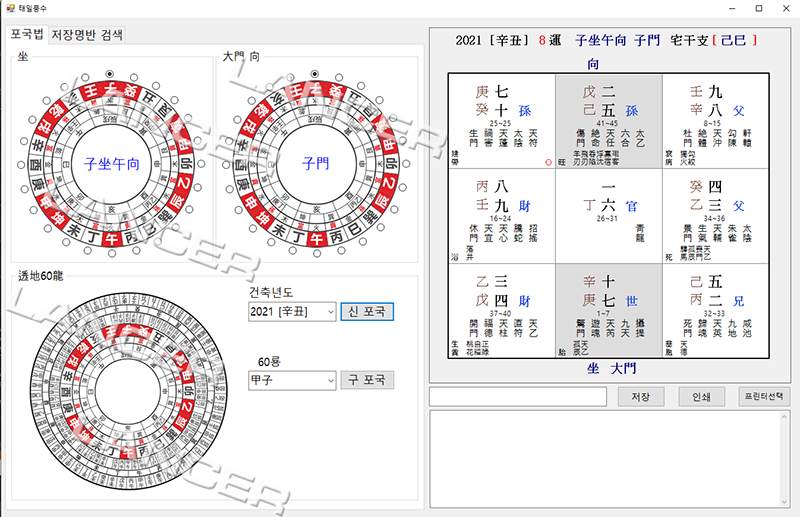Select the 卯 radio button on the 坐 dial

pyautogui.click(x=201, y=164)
